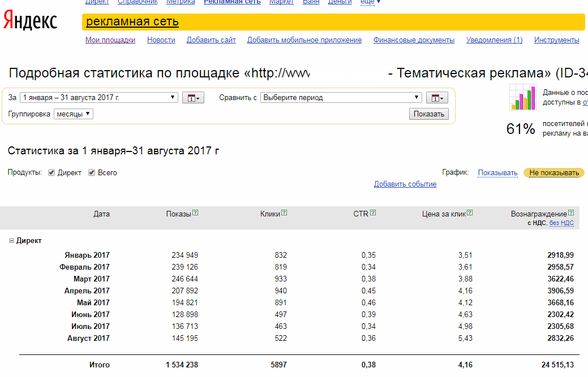Image resolution: width=588 pixels, height=377 pixels.
Task: Open Инструменты menu link
Action: click(x=557, y=40)
